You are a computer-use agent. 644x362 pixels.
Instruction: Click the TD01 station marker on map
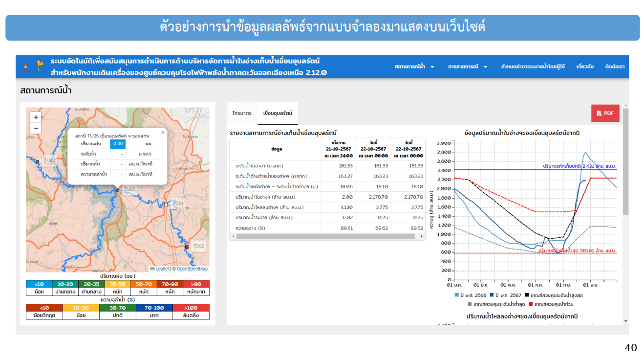pos(166,204)
